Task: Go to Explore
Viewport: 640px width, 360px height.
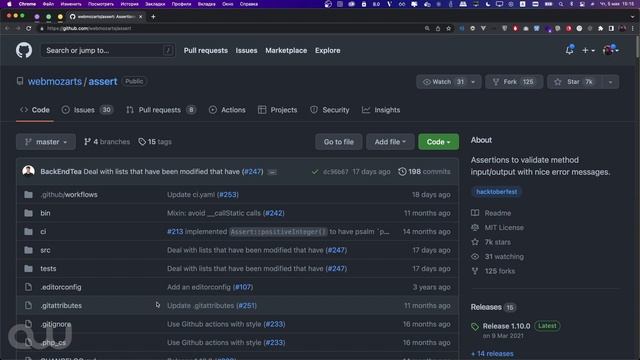Action: coord(327,51)
